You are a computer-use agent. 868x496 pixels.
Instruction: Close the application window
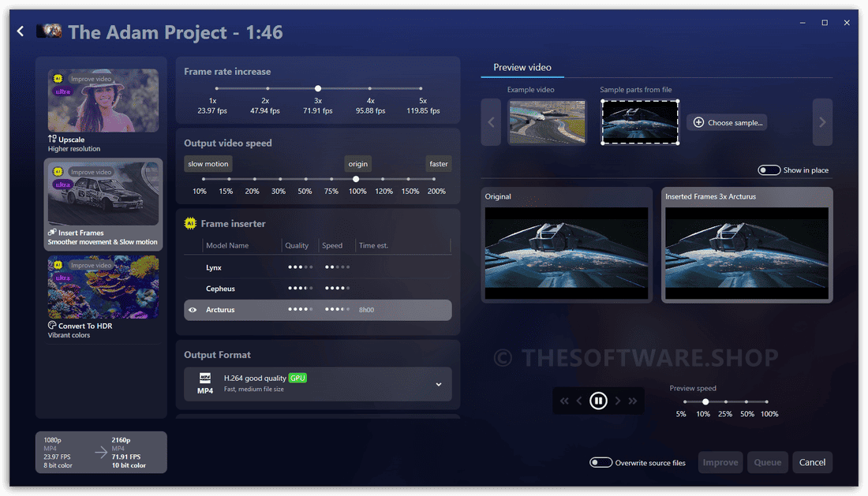coord(847,23)
